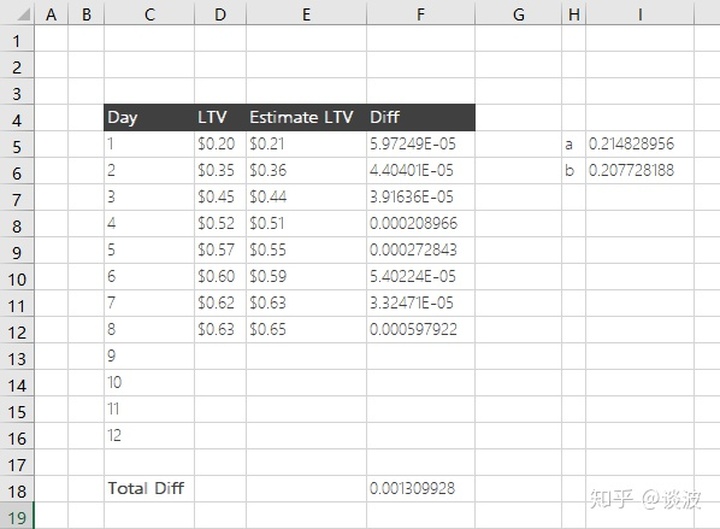Screen dimensions: 720x529
Task: Select LTV cell showing $0.45
Action: (220, 197)
